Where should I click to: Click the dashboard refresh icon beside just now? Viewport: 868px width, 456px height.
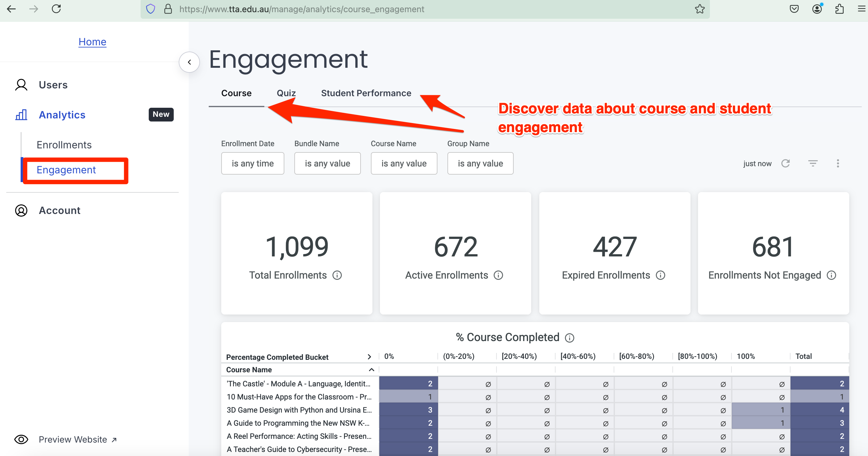(786, 163)
